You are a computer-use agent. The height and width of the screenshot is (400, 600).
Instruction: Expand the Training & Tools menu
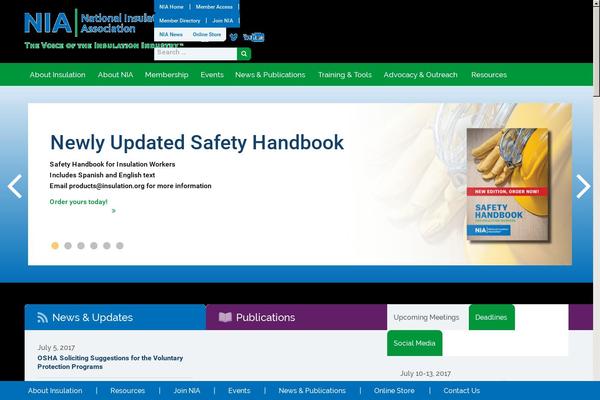click(345, 75)
